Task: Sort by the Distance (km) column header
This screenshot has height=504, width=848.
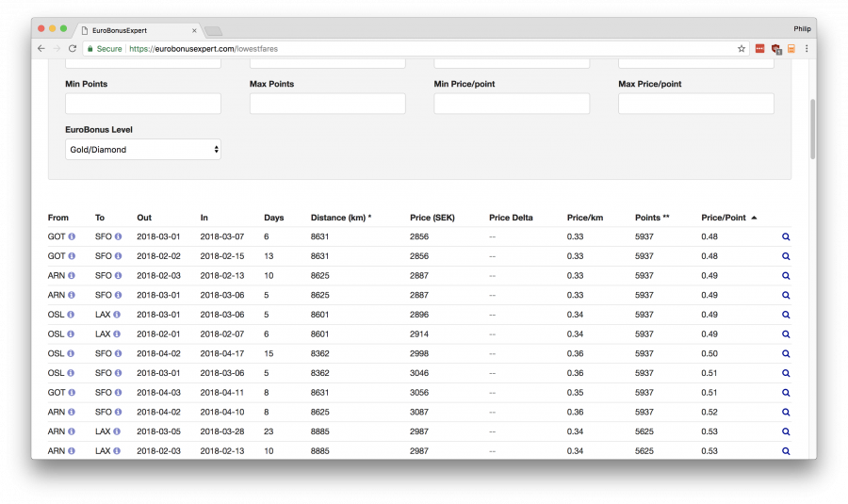Action: [x=340, y=218]
